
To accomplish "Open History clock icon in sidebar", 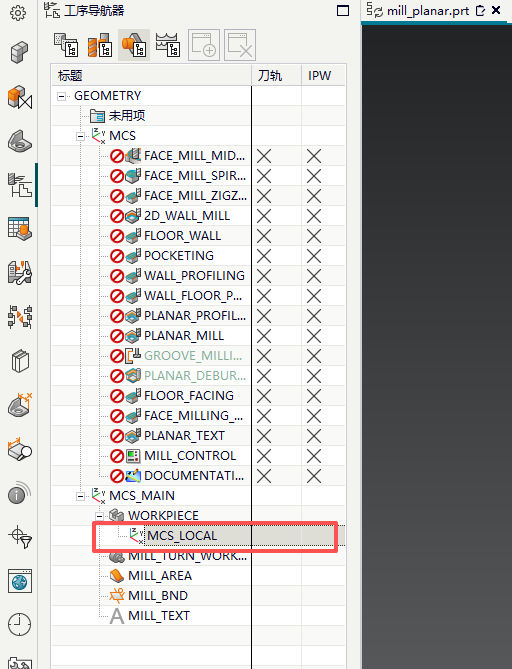I will coord(19,625).
